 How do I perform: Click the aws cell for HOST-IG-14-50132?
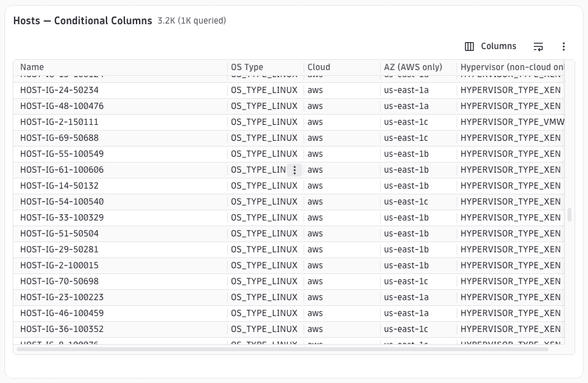(315, 186)
